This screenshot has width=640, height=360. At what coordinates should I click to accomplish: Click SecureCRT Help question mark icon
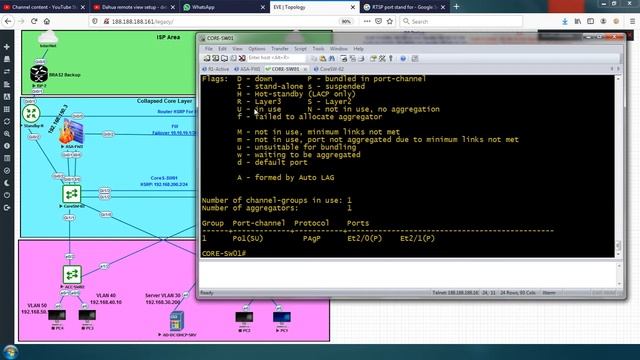click(x=403, y=58)
